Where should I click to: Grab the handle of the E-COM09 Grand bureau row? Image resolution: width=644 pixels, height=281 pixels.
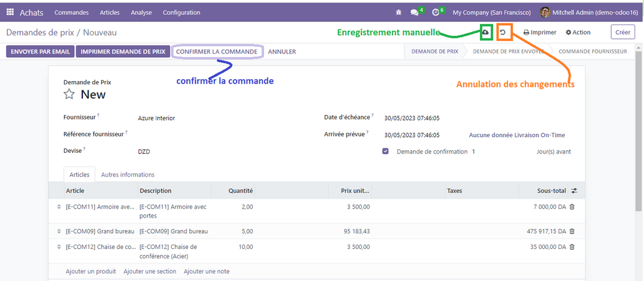pyautogui.click(x=58, y=231)
